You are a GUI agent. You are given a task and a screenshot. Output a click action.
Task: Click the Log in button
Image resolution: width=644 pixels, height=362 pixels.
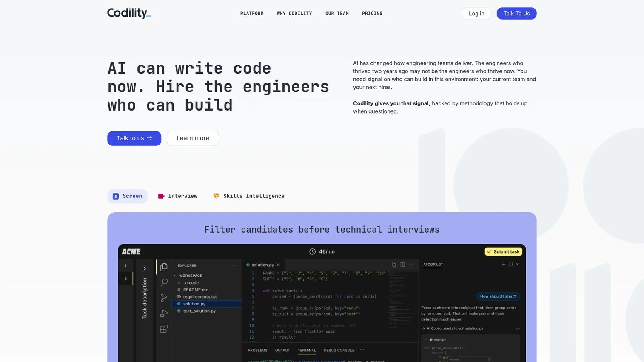pyautogui.click(x=476, y=14)
